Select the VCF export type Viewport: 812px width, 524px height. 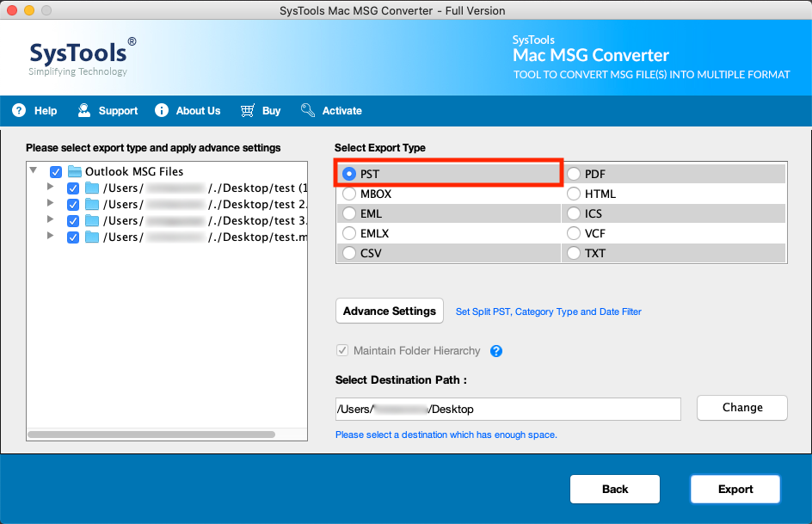(574, 233)
